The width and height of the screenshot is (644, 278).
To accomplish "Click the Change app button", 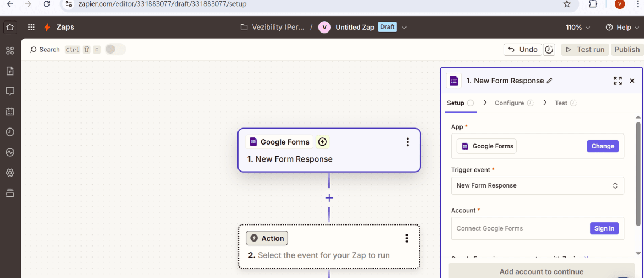I will click(x=603, y=146).
